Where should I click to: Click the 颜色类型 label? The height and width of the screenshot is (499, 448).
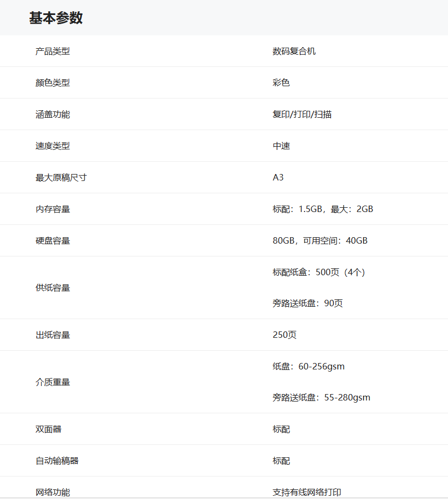click(52, 83)
